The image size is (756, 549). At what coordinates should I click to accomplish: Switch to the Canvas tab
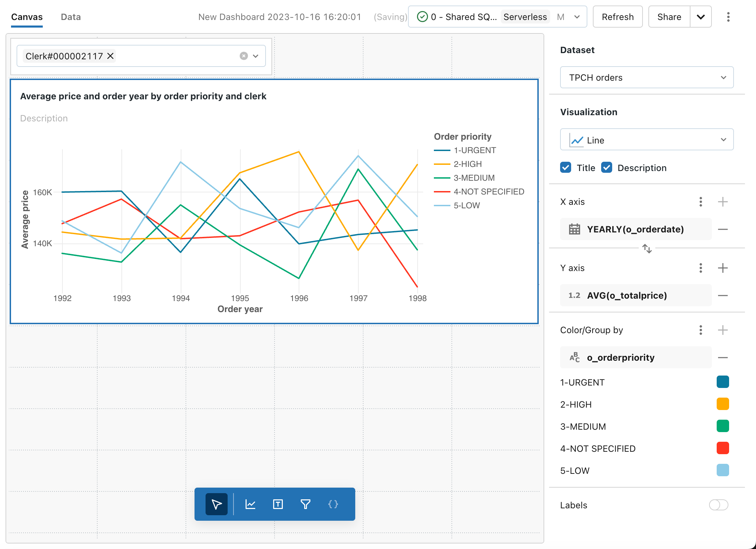point(27,17)
